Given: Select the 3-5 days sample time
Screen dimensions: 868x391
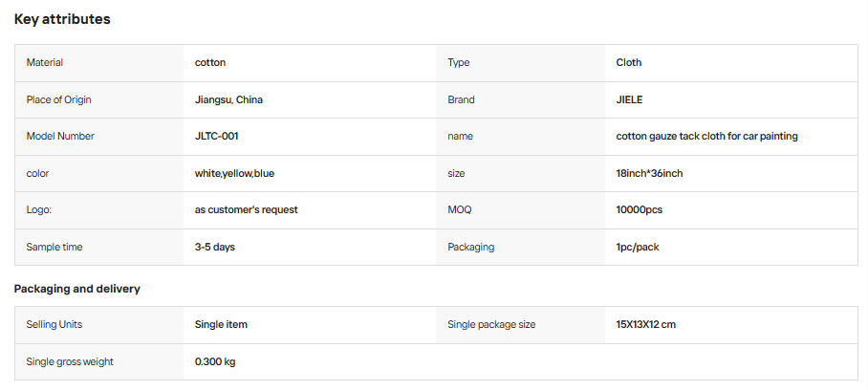Looking at the screenshot, I should 215,247.
